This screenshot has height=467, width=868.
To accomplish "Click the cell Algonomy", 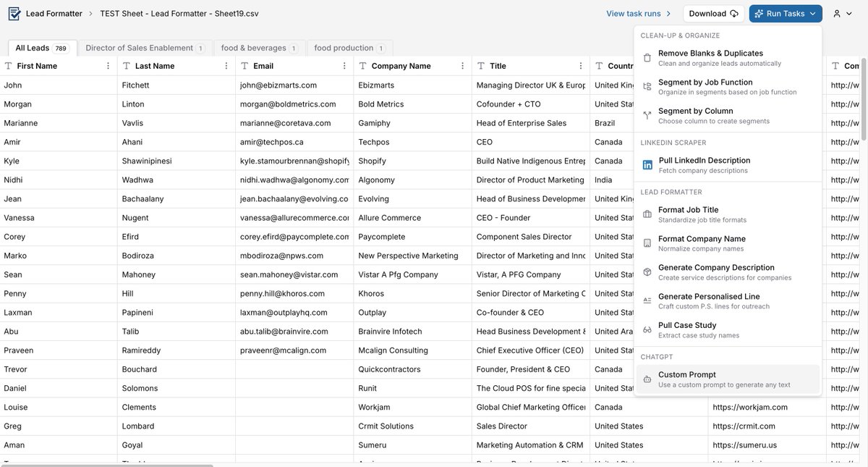I will [412, 180].
